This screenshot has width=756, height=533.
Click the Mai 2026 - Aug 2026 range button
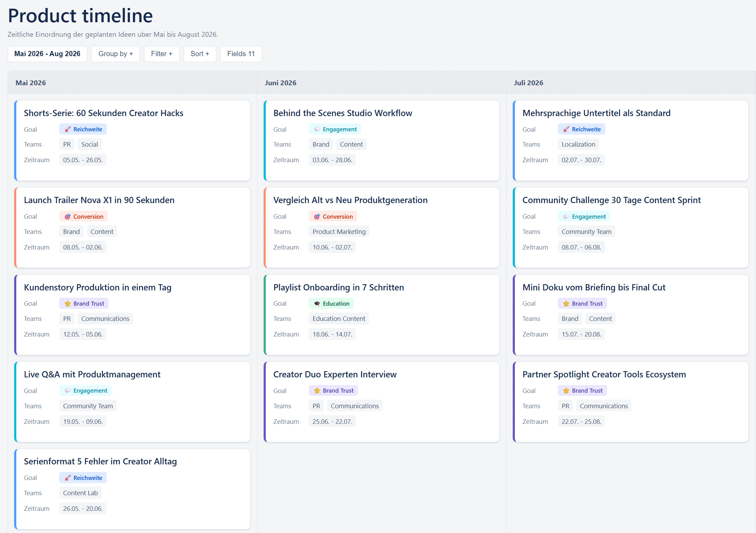(x=47, y=54)
